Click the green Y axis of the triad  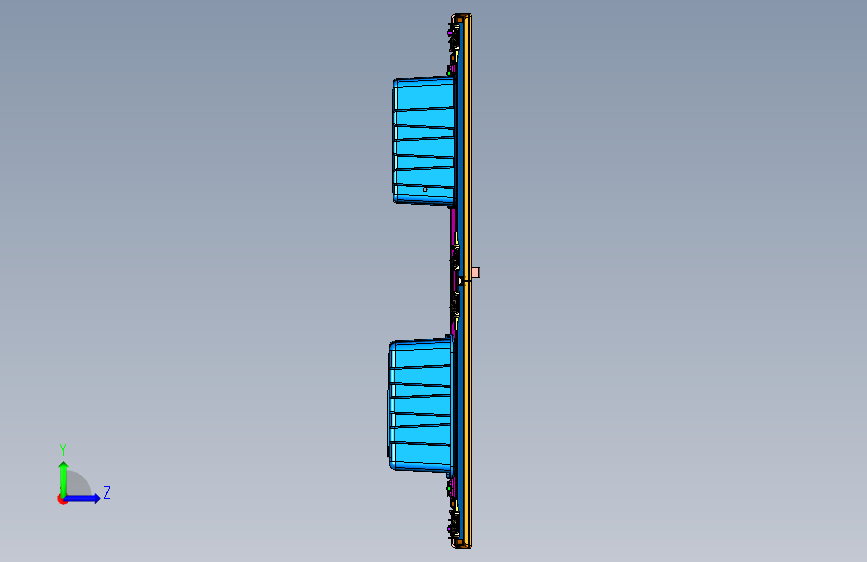point(64,478)
